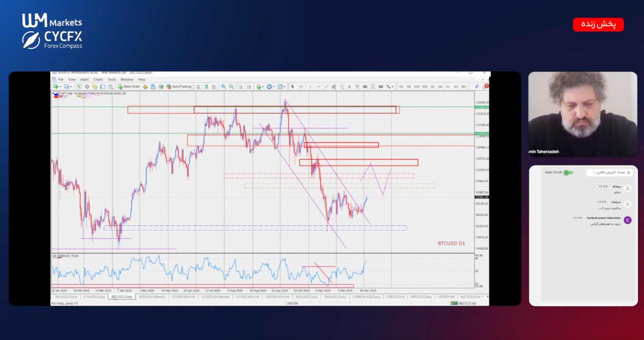Click the presenter webcam video thumbnail
644x340 pixels.
coord(583,115)
